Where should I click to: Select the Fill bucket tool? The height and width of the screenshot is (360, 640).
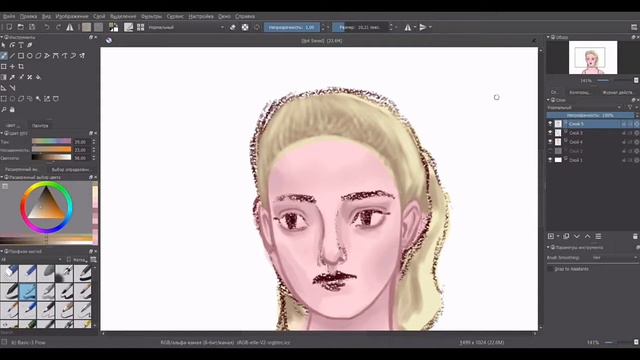click(x=38, y=77)
